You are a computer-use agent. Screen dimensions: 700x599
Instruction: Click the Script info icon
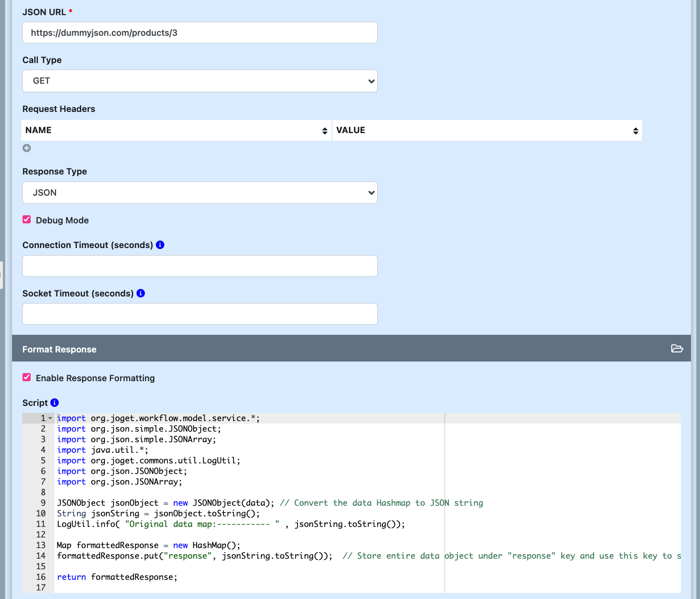click(54, 403)
